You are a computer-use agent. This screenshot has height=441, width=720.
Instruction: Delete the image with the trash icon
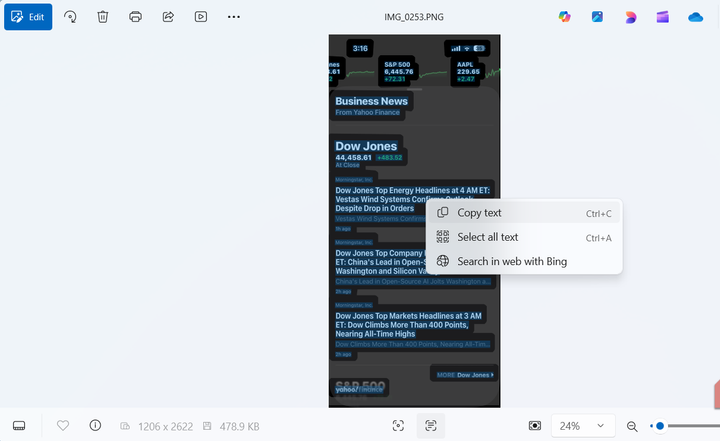[103, 17]
